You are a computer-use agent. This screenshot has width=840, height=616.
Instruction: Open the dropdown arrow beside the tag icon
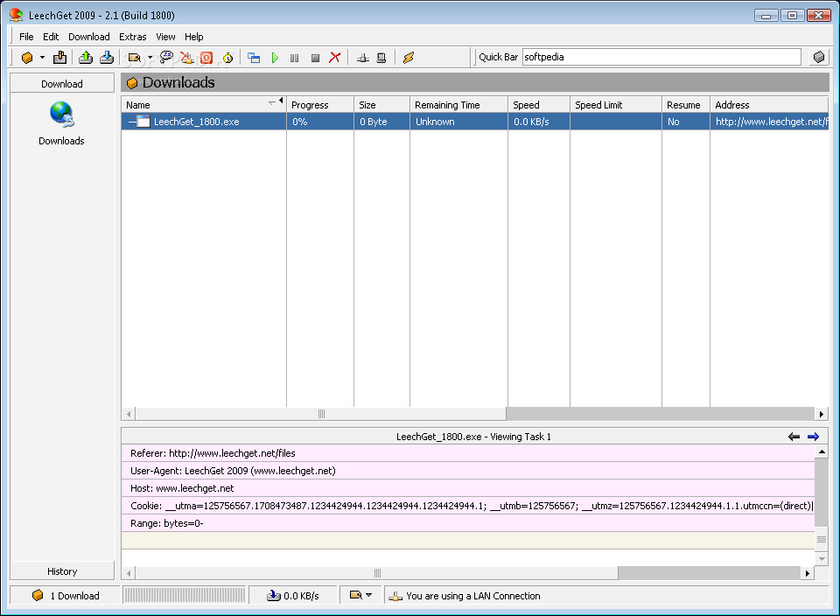pos(150,58)
